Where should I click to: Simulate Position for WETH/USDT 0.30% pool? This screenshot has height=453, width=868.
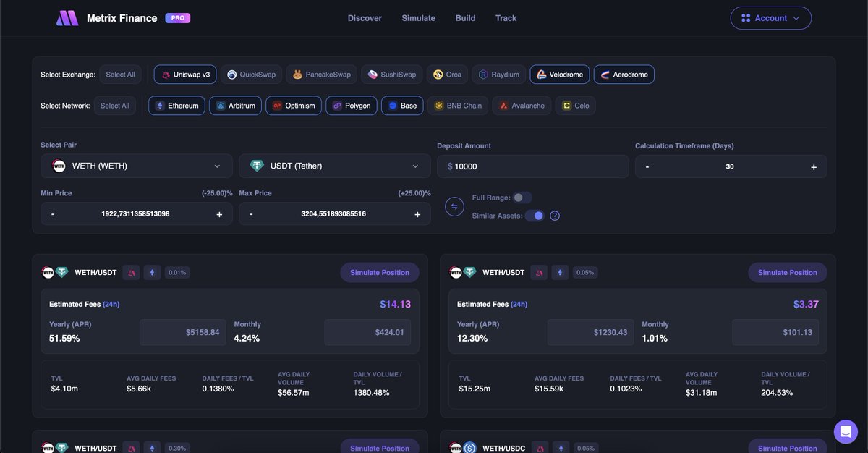[x=380, y=446]
